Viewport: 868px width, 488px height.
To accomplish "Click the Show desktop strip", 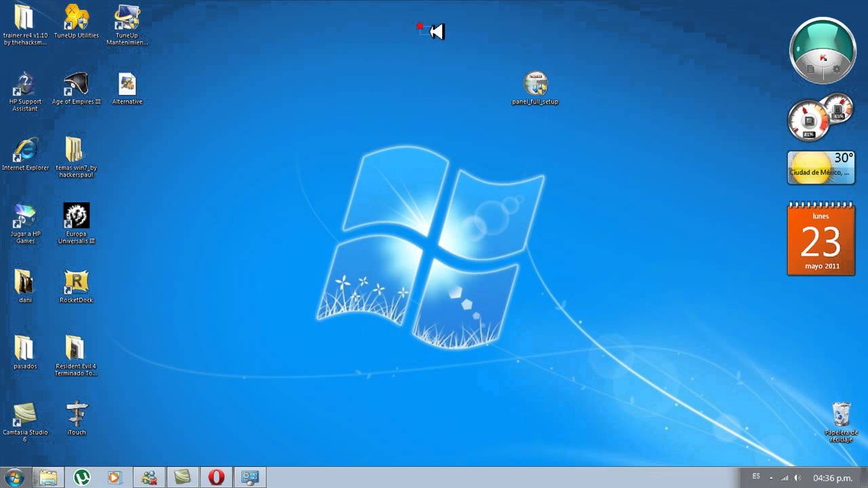I will (x=863, y=477).
